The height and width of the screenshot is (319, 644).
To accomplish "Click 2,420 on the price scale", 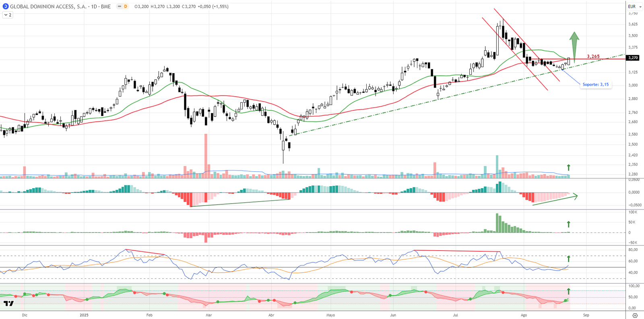I will [633, 155].
